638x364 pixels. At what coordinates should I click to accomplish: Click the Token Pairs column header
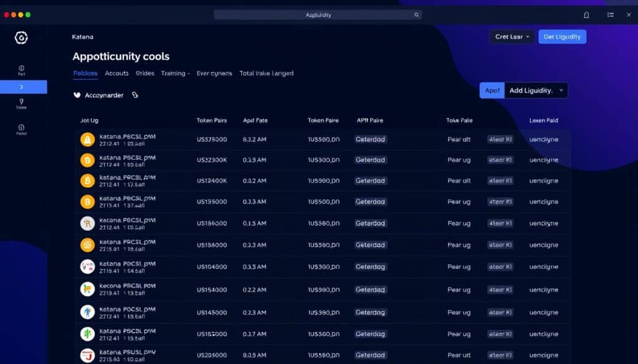(212, 120)
